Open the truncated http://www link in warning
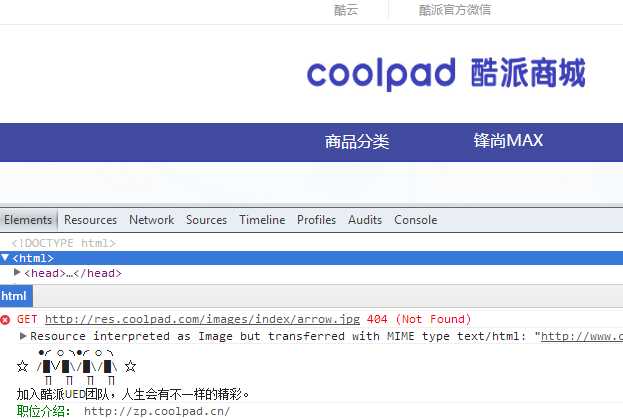623x419 pixels. click(x=582, y=336)
